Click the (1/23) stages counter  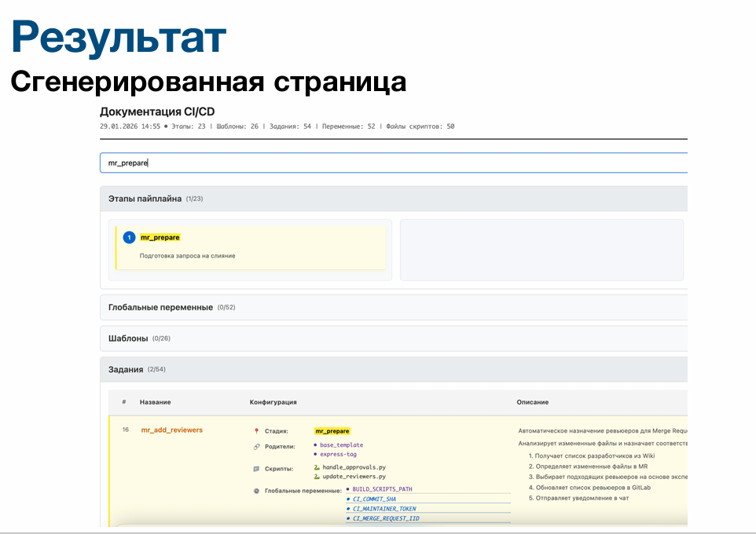194,199
